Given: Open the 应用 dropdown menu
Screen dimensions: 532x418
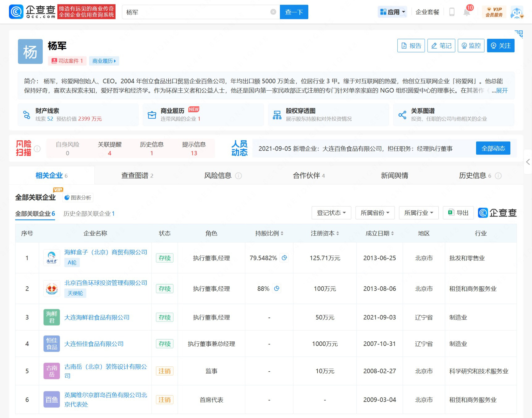Looking at the screenshot, I should click(x=392, y=12).
